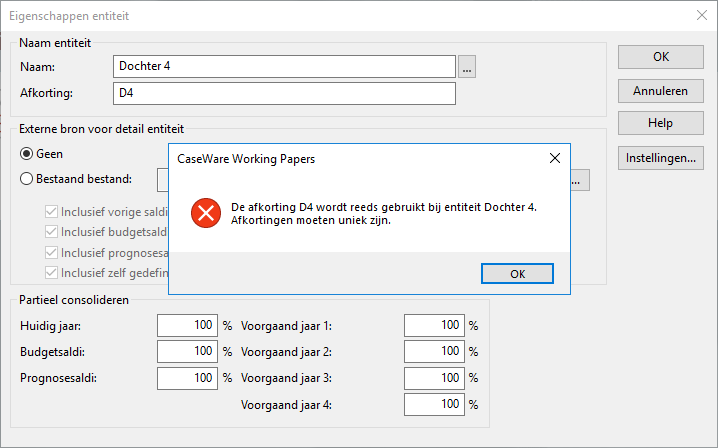
Task: Click into the Afkorting input field
Action: [284, 93]
